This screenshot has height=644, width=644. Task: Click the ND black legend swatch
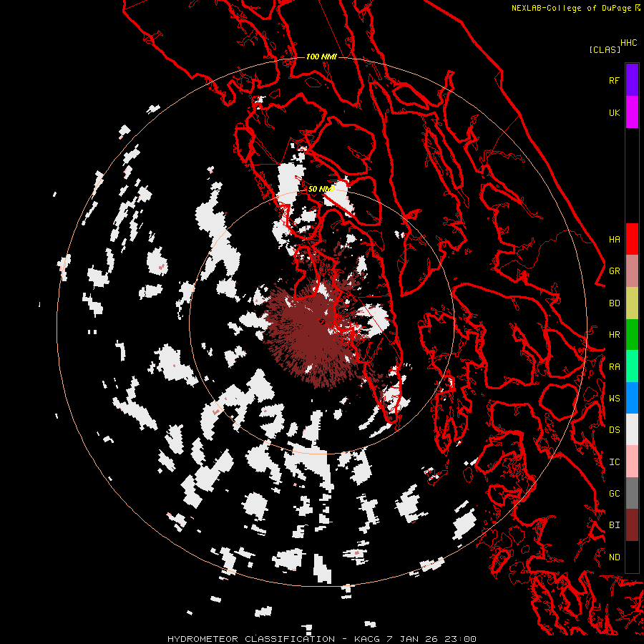[632, 557]
